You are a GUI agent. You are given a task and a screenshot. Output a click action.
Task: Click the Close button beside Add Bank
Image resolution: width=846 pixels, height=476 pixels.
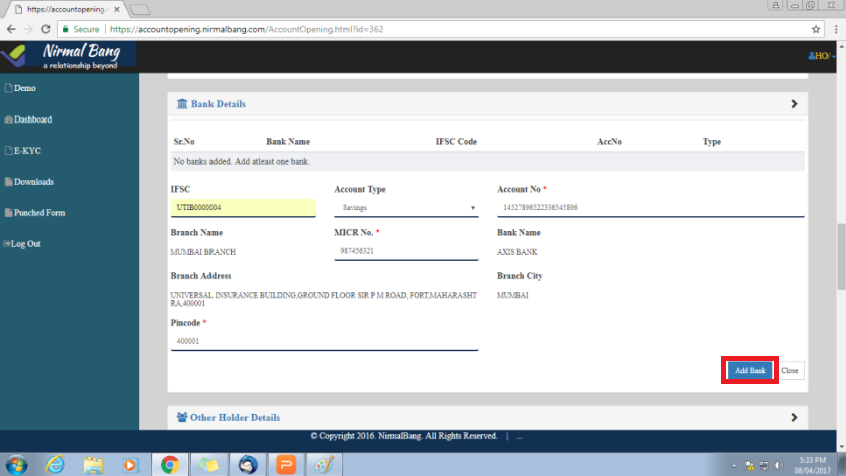coord(790,370)
